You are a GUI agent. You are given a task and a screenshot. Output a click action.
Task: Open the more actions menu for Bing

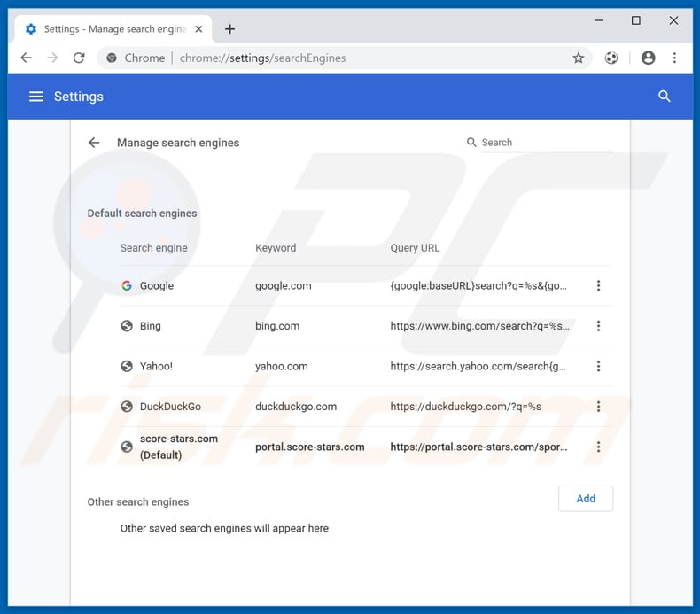coord(598,326)
